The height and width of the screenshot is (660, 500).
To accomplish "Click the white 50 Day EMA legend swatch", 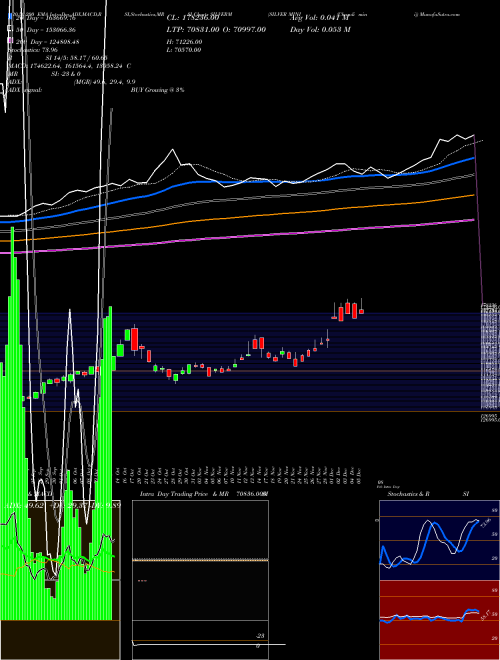I will pos(11,29).
